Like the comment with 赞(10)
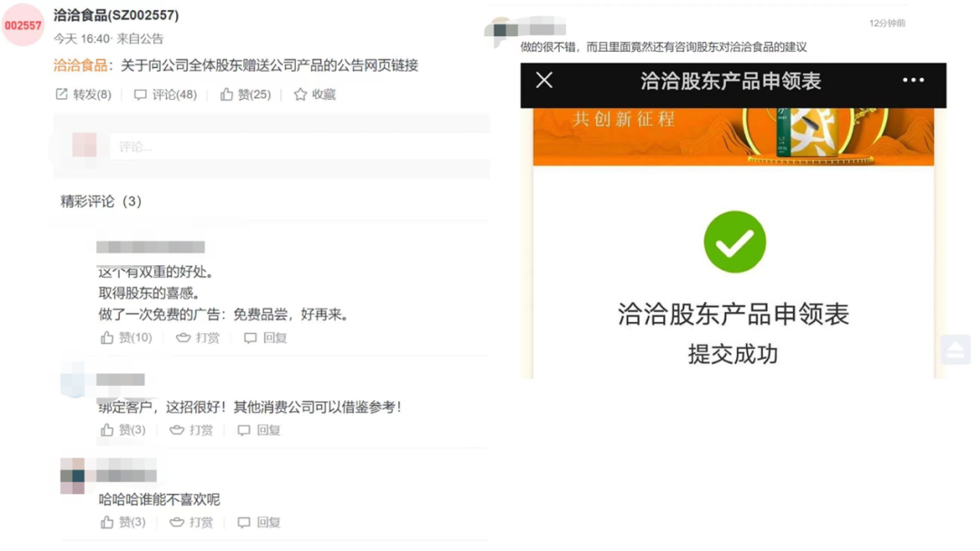 click(126, 338)
